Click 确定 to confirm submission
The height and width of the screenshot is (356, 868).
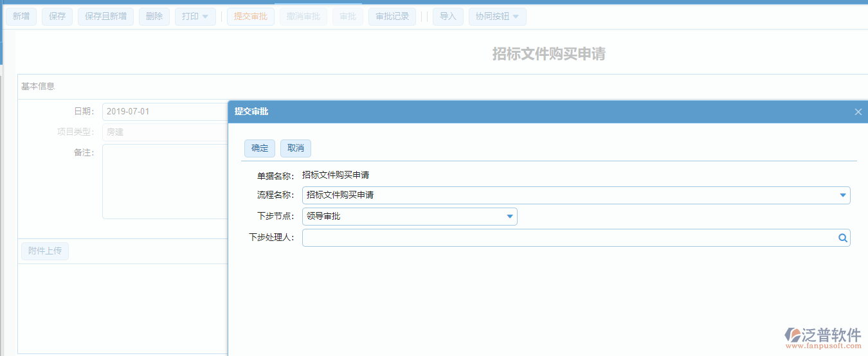tap(260, 148)
